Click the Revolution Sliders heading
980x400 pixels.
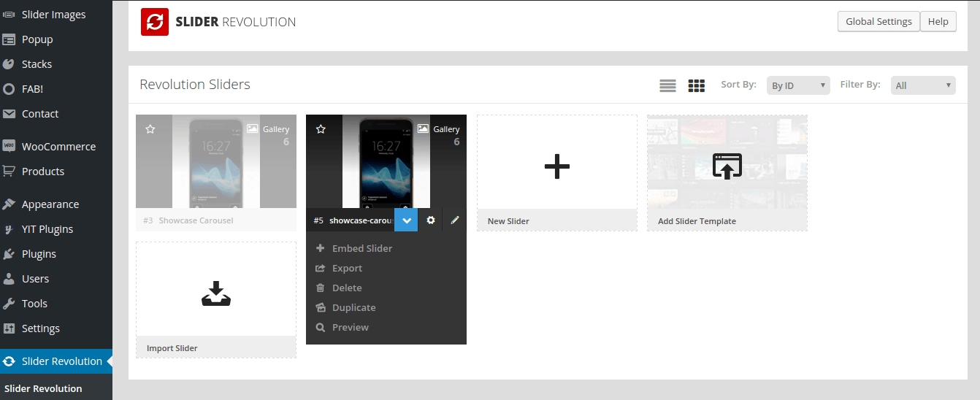pyautogui.click(x=195, y=85)
